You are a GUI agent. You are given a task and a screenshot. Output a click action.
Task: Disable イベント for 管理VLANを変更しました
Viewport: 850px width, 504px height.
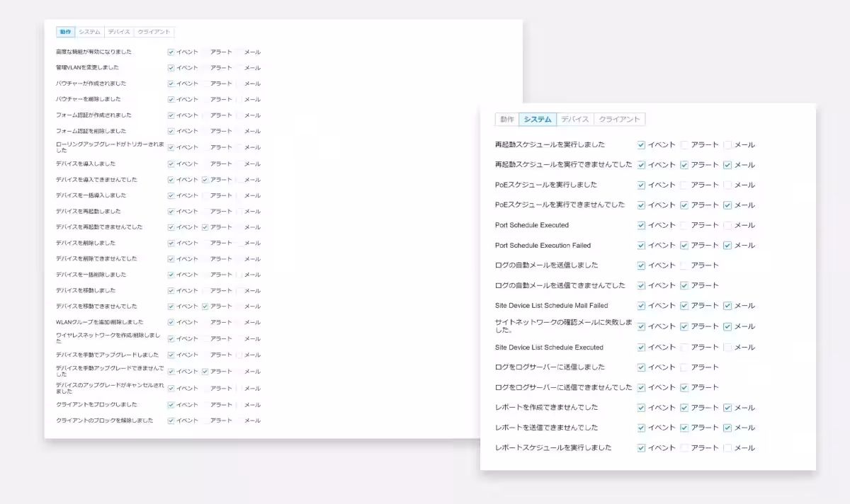[x=170, y=67]
